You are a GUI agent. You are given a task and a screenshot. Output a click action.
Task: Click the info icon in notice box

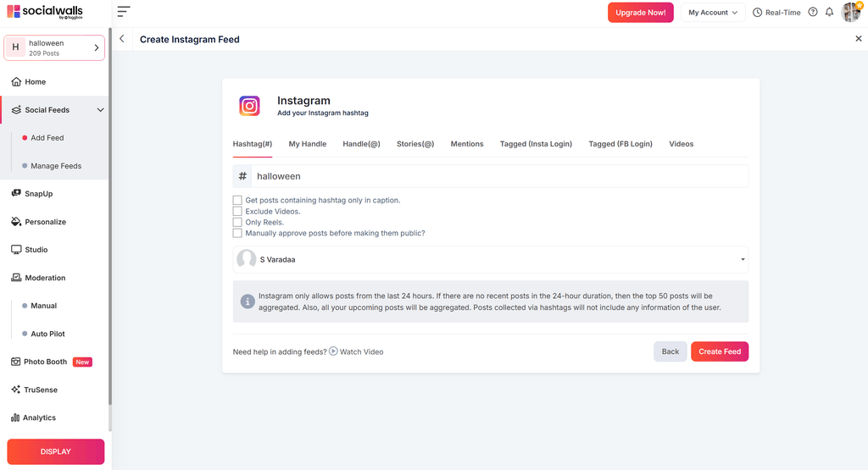pos(248,301)
